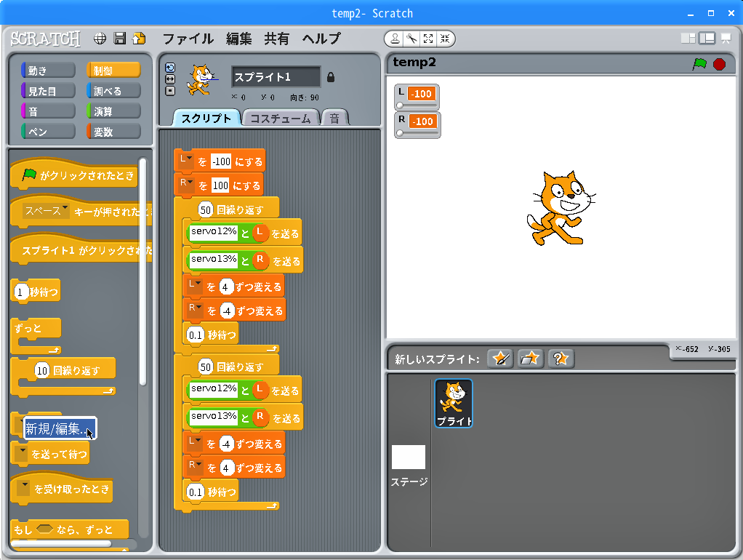743x560 pixels.
Task: Click the ずっと forever block in palette
Action: pos(36,336)
